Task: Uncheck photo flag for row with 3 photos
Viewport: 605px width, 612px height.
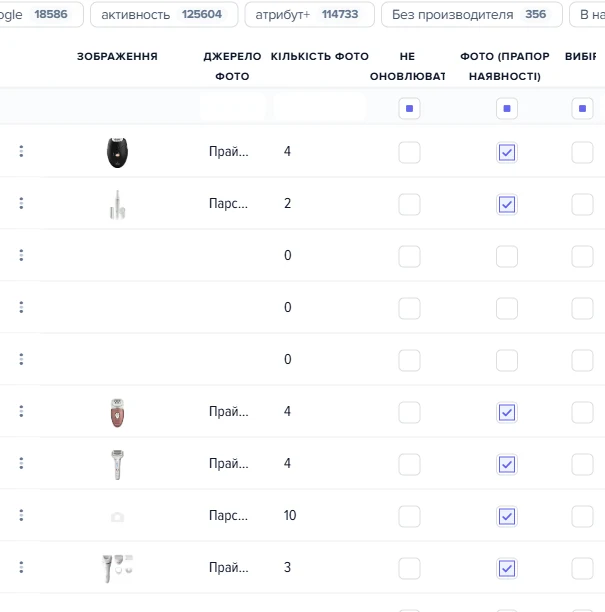Action: point(507,568)
